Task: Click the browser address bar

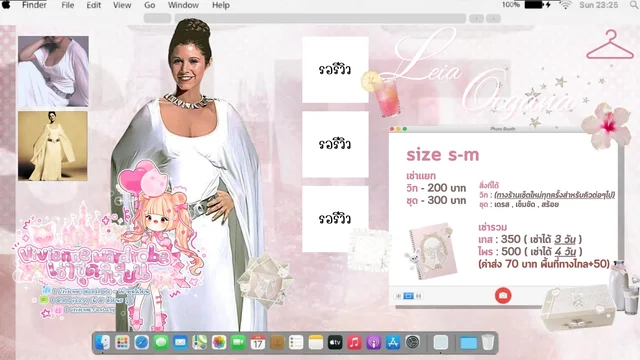Action: [320, 18]
